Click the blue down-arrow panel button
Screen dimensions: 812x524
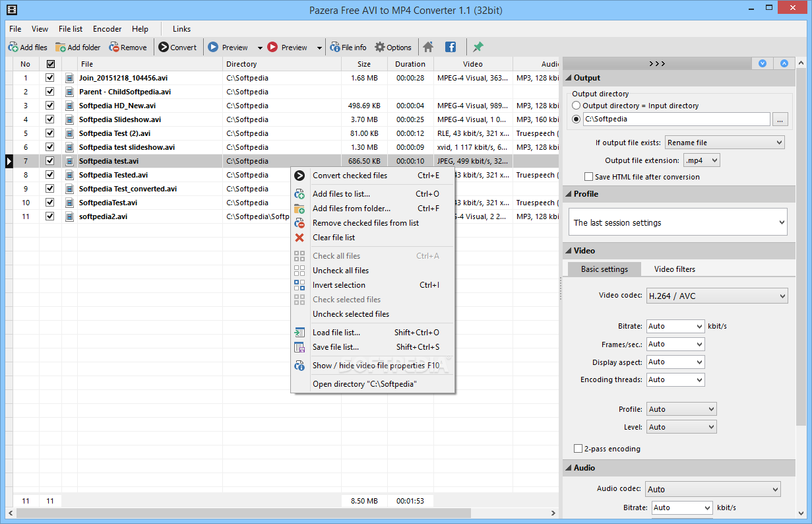763,63
